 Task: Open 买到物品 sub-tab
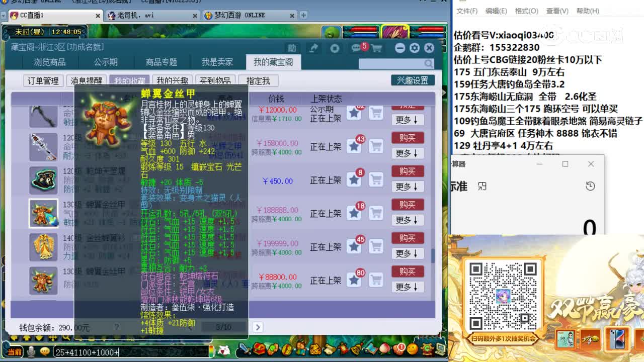point(215,80)
